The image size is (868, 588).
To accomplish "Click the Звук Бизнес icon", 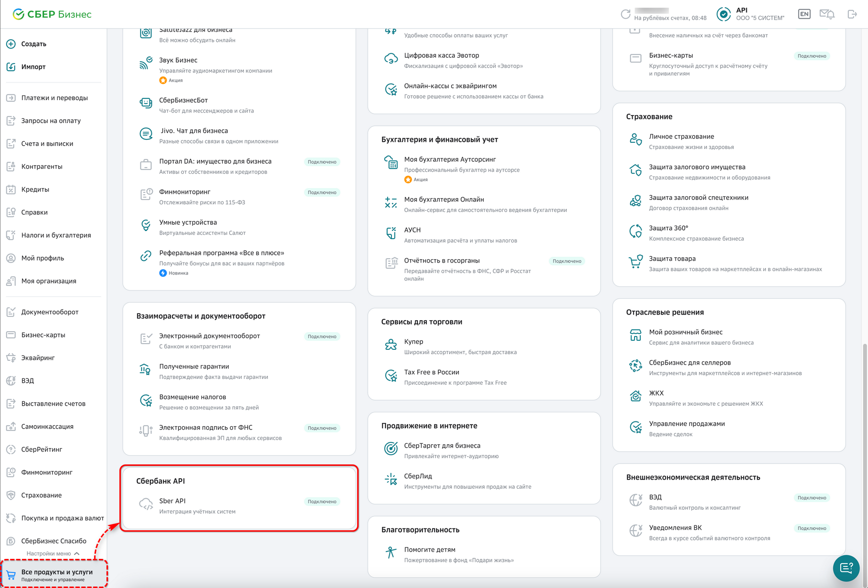I will (x=146, y=63).
